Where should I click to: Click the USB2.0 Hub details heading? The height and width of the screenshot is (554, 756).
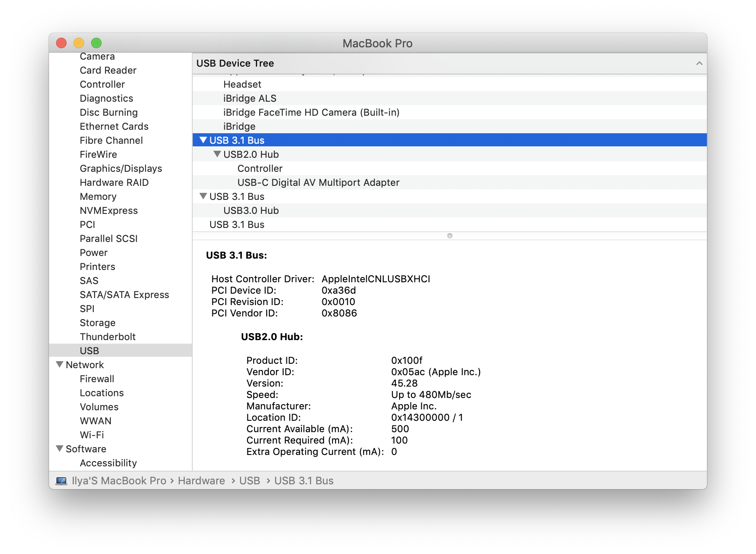[x=272, y=337]
